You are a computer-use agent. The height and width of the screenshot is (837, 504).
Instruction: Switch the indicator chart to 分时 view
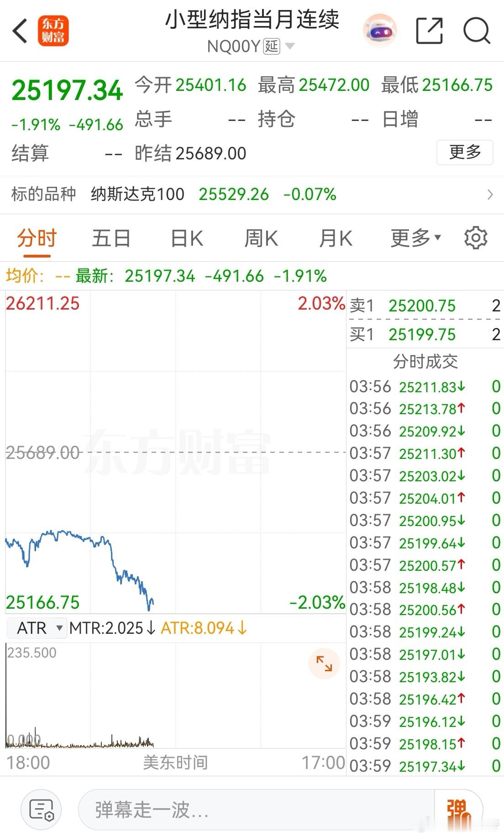click(36, 237)
